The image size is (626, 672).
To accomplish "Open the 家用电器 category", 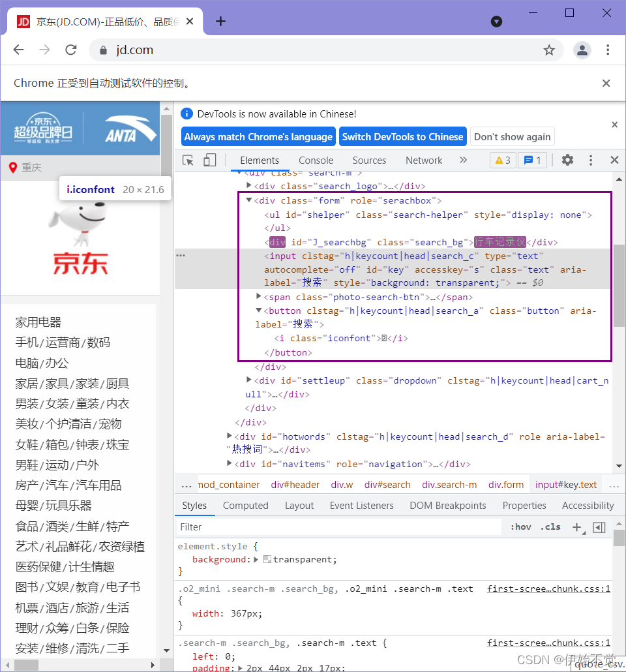I will [38, 322].
